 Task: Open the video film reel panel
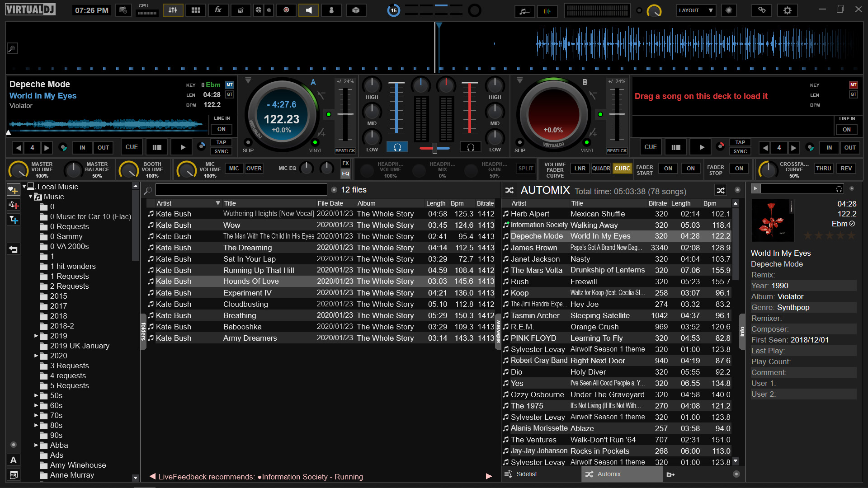[x=258, y=10]
